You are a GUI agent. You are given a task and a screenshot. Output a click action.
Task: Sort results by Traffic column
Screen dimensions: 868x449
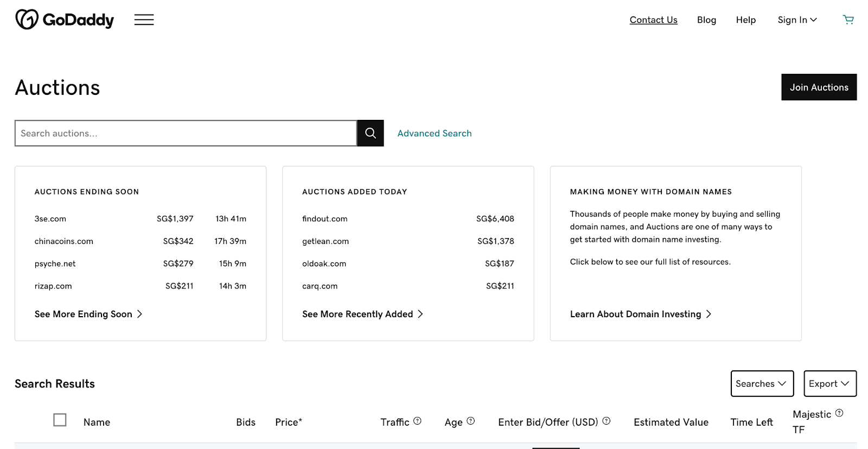tap(395, 422)
